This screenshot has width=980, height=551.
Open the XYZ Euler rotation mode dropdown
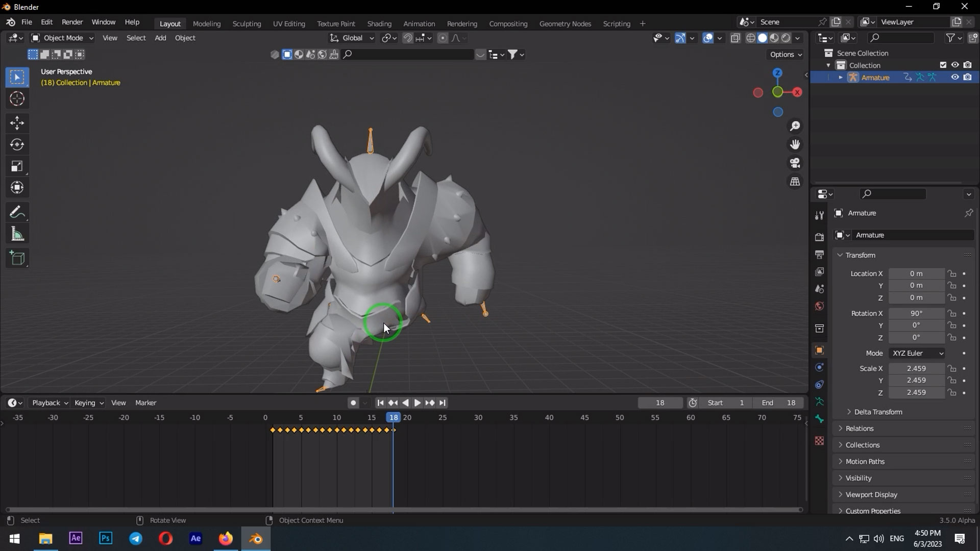916,353
